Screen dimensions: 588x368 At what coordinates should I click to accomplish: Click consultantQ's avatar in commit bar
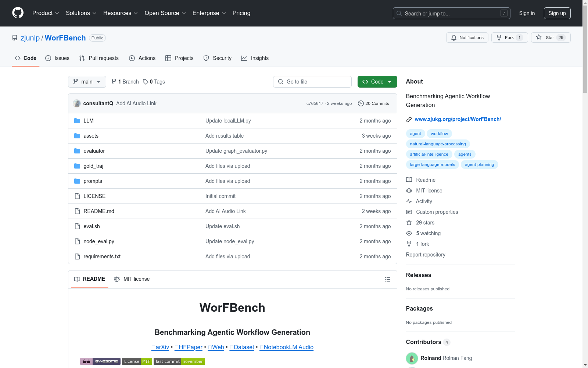click(77, 103)
